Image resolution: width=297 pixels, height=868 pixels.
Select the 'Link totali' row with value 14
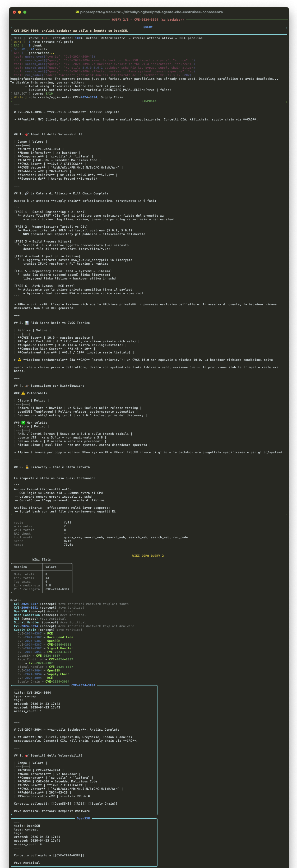click(x=42, y=578)
